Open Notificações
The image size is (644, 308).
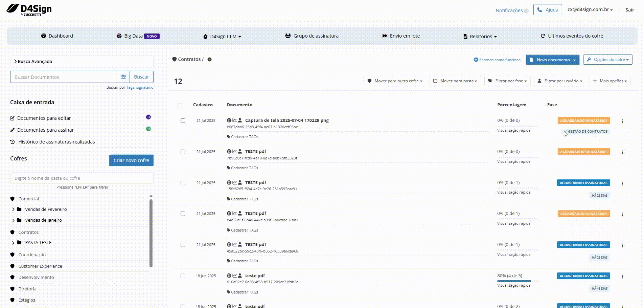click(x=512, y=10)
